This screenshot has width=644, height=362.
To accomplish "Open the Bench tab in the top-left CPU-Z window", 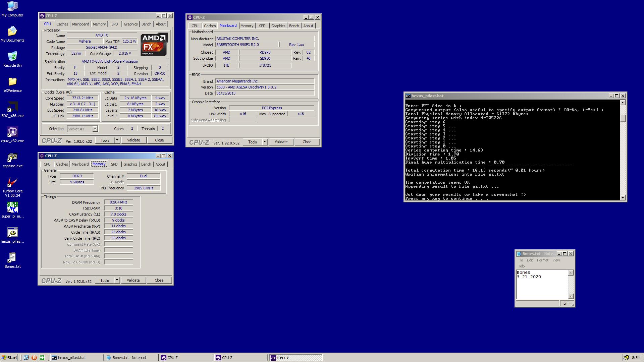I will 146,24.
